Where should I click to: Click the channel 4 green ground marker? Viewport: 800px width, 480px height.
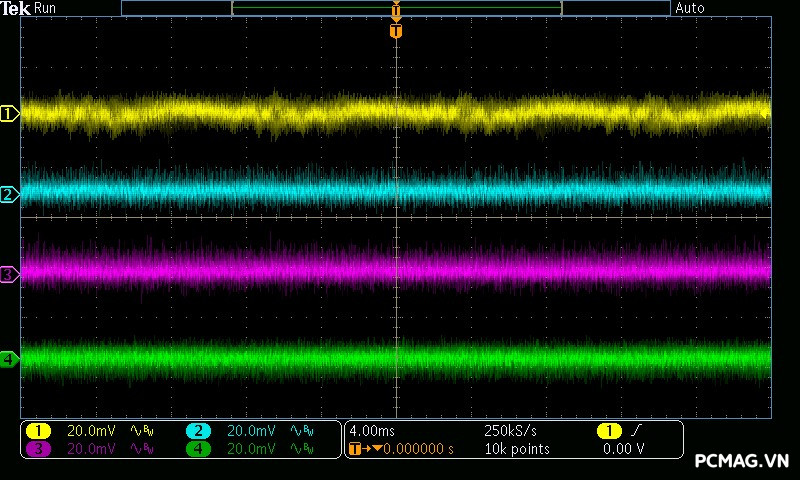click(10, 359)
